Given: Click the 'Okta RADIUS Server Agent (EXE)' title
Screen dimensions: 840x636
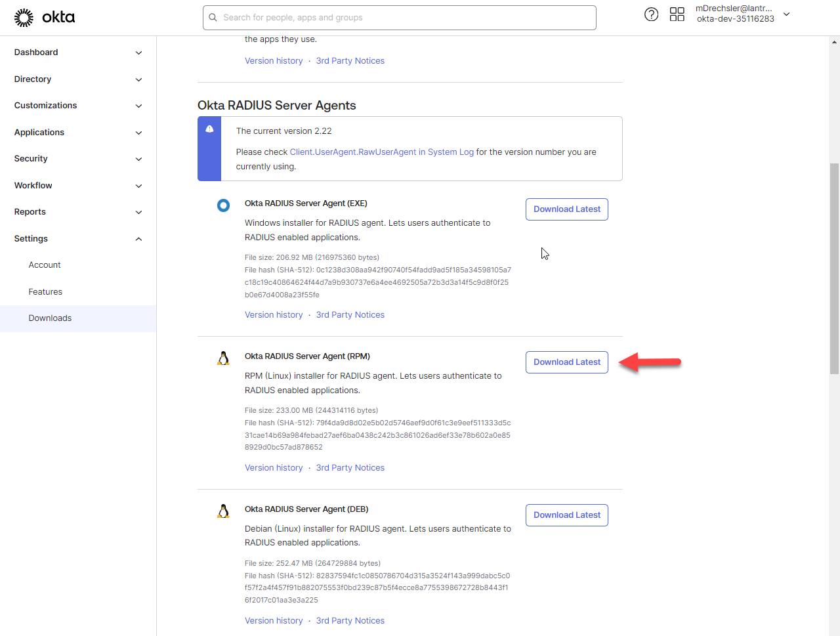Looking at the screenshot, I should point(306,203).
